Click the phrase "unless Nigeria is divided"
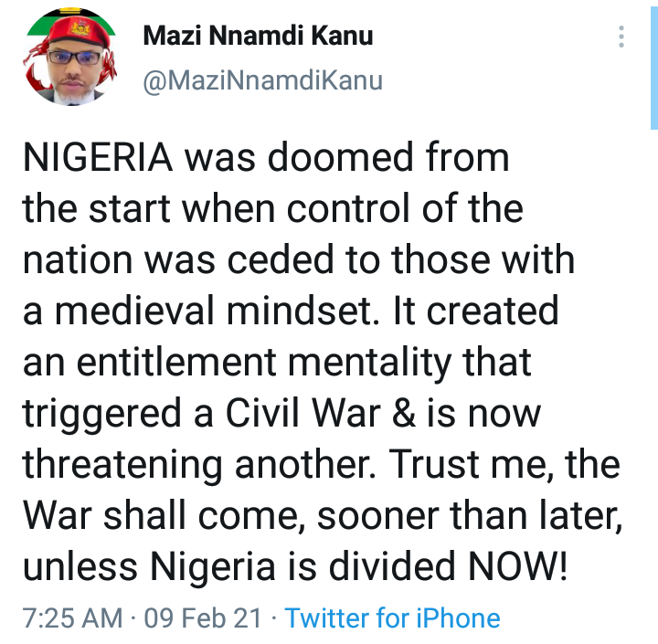 pyautogui.click(x=239, y=566)
